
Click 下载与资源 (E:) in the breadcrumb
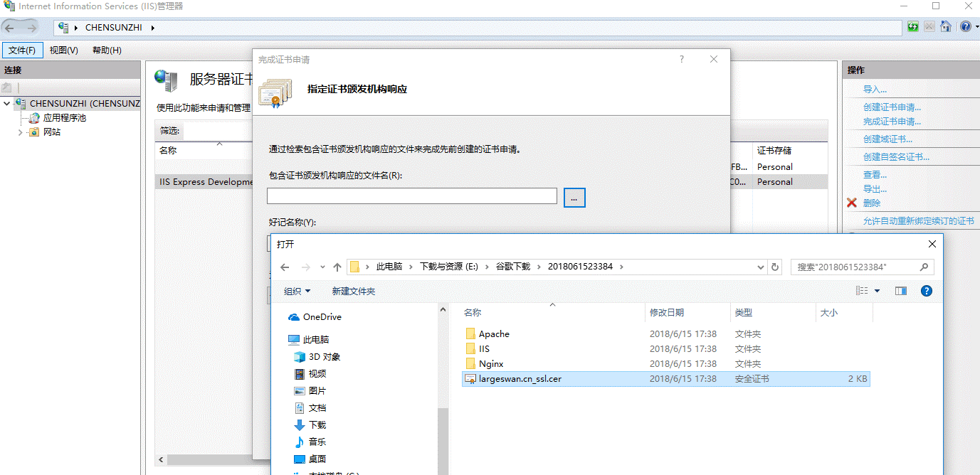coord(448,267)
